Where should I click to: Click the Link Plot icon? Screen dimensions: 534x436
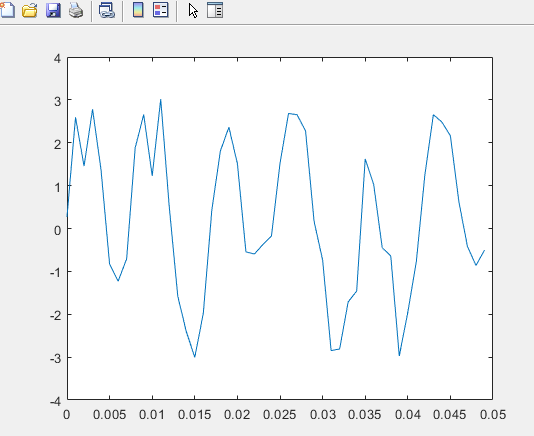pos(107,10)
